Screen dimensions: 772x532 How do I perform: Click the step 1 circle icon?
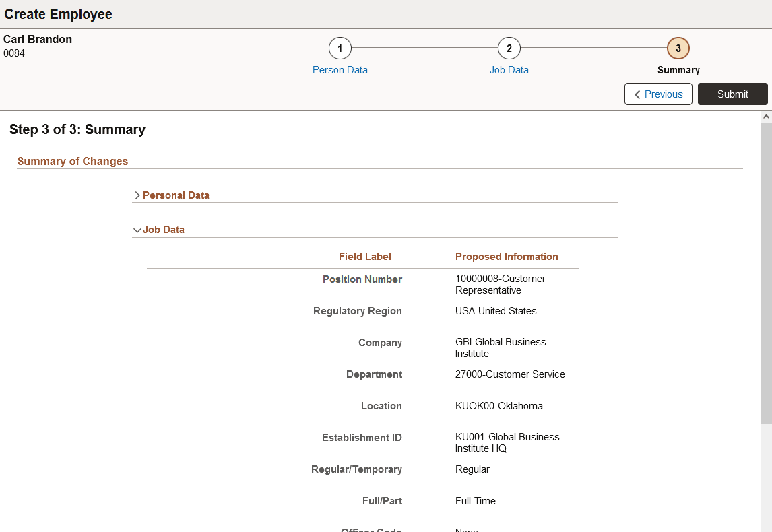(340, 48)
